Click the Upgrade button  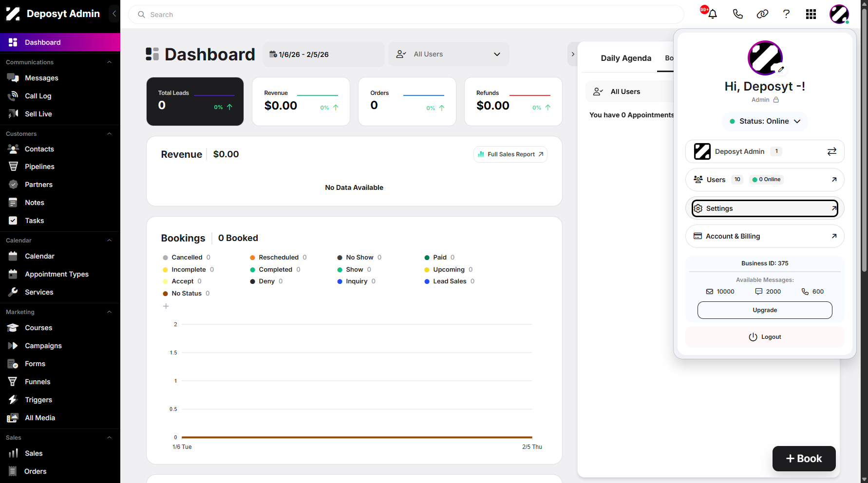click(x=765, y=310)
